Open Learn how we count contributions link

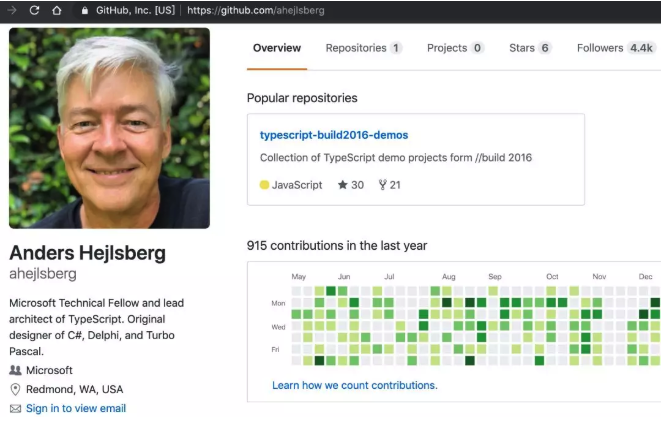(354, 385)
